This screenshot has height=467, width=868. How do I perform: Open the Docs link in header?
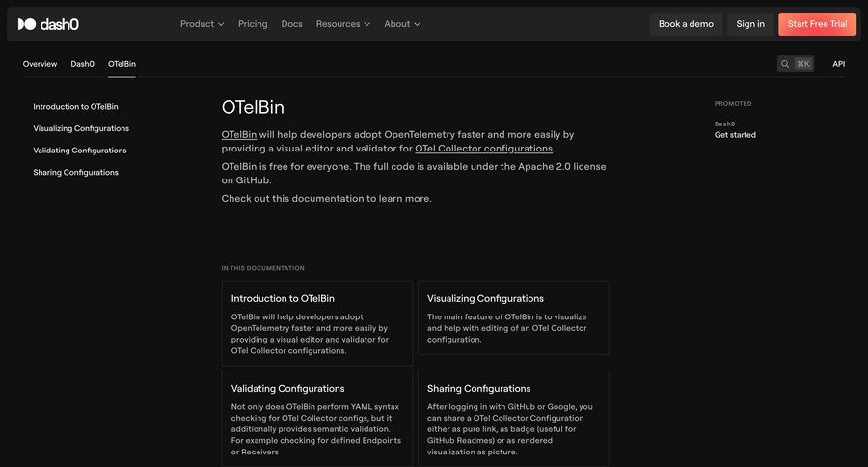291,24
